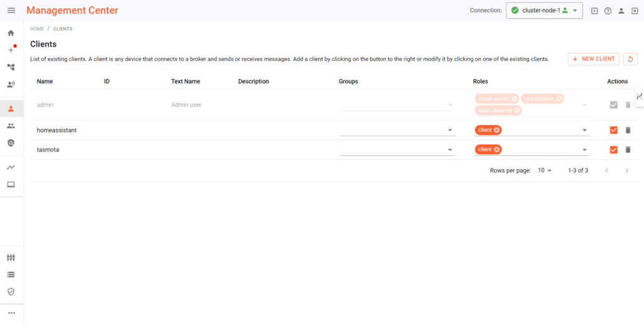The width and height of the screenshot is (644, 325).
Task: Disable the homeassistant client checkbox
Action: 614,130
